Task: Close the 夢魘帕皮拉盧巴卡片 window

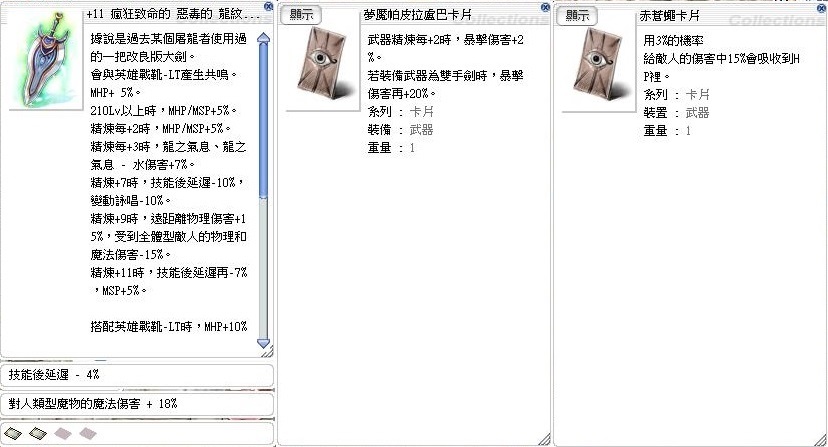Action: point(543,7)
